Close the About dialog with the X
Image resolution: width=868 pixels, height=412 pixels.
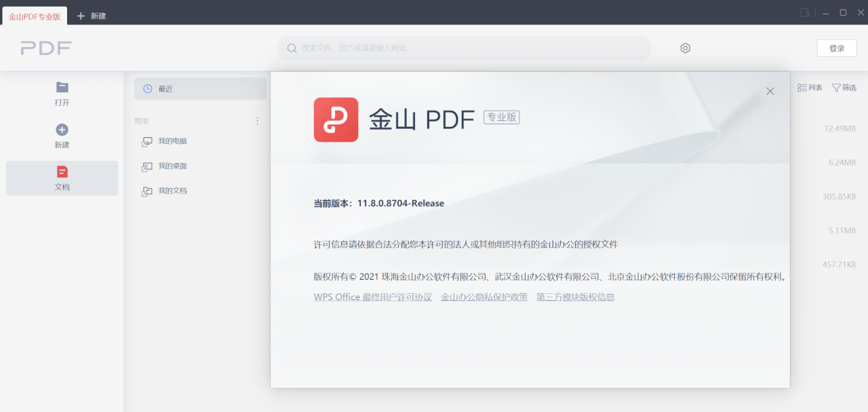point(770,91)
